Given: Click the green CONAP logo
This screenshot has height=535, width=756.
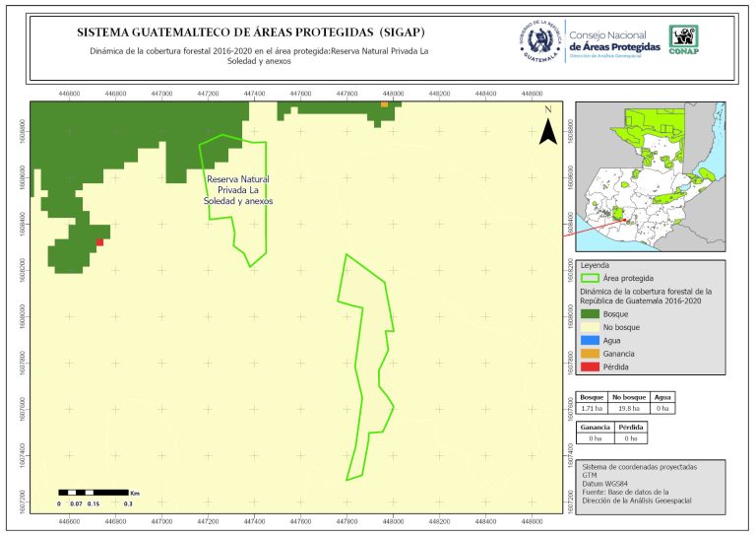Looking at the screenshot, I should point(684,39).
